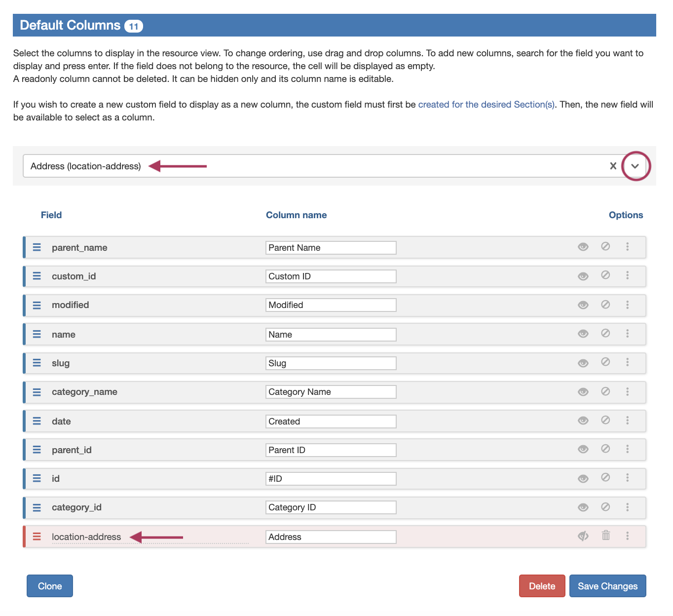Expand the field search dropdown chevron
This screenshot has width=673, height=616.
pyautogui.click(x=636, y=166)
